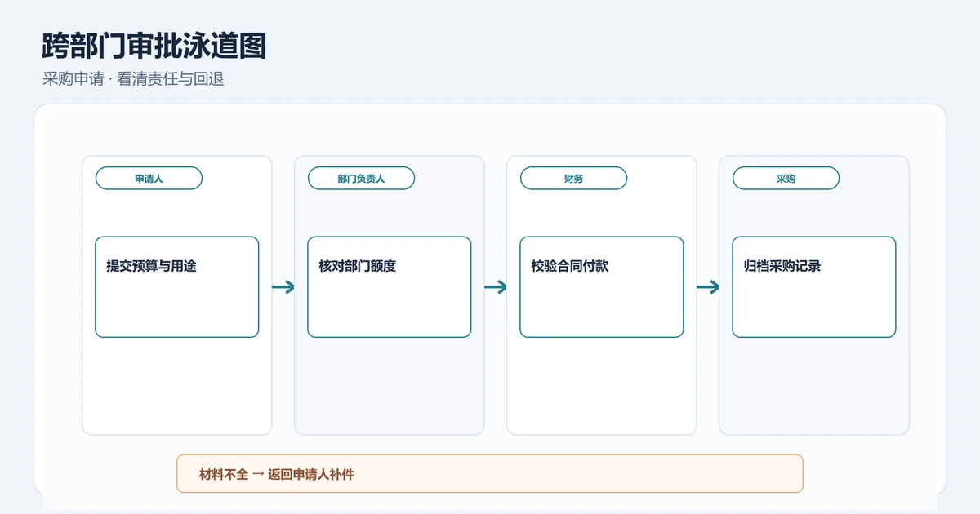Select the 申请人 lane label

[x=149, y=178]
